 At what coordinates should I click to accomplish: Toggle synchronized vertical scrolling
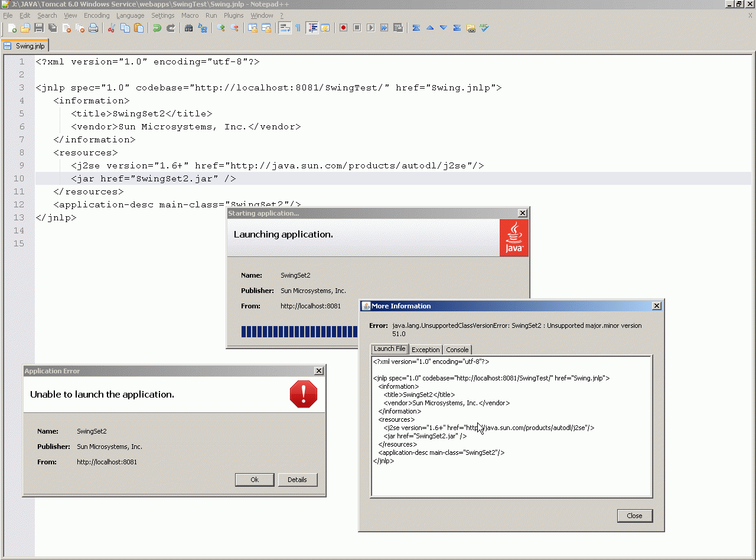[253, 28]
